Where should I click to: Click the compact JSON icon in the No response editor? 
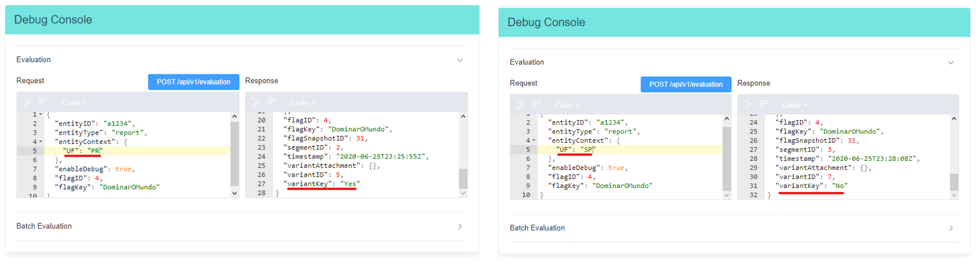point(765,104)
